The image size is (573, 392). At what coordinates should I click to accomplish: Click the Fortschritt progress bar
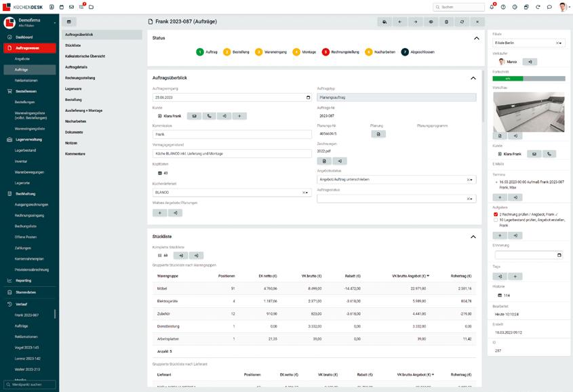point(528,79)
